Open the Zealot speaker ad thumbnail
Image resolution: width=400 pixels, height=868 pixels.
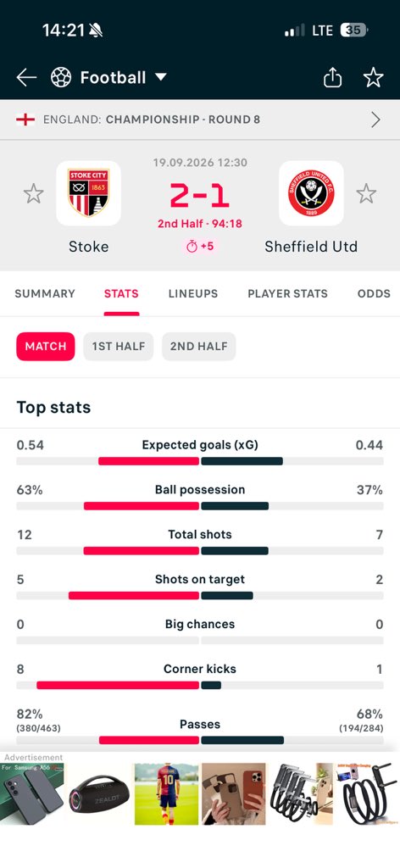click(x=98, y=794)
